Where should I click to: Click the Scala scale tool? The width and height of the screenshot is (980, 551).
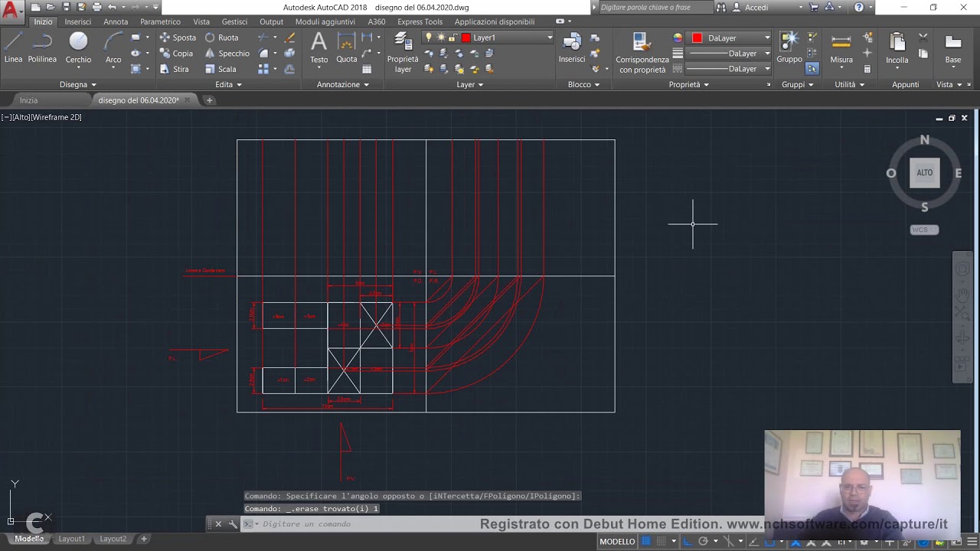pyautogui.click(x=220, y=69)
